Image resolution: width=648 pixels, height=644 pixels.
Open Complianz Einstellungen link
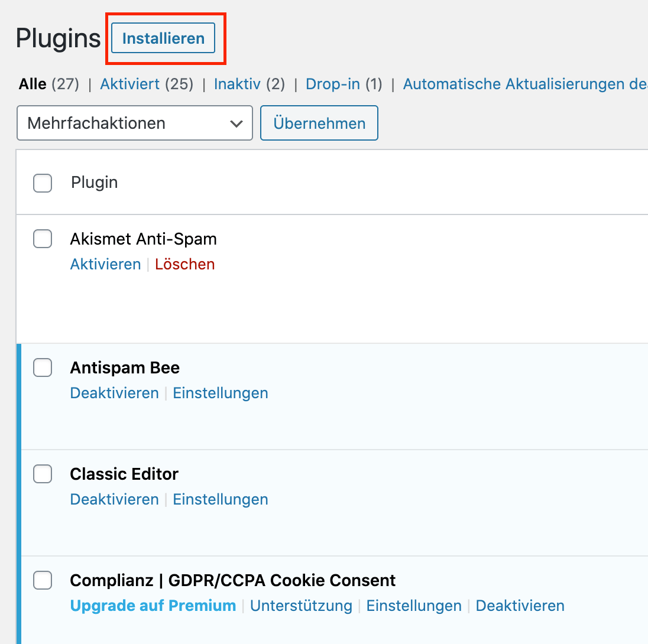point(414,606)
